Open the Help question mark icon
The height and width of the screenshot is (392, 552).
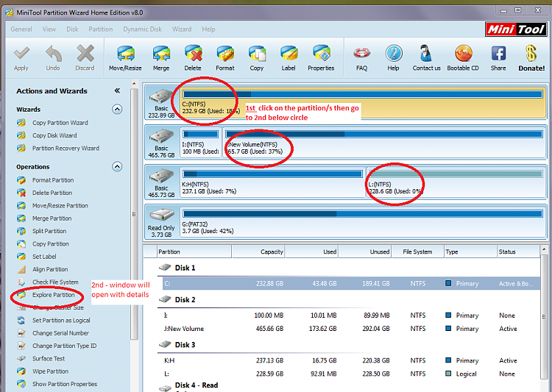(394, 54)
